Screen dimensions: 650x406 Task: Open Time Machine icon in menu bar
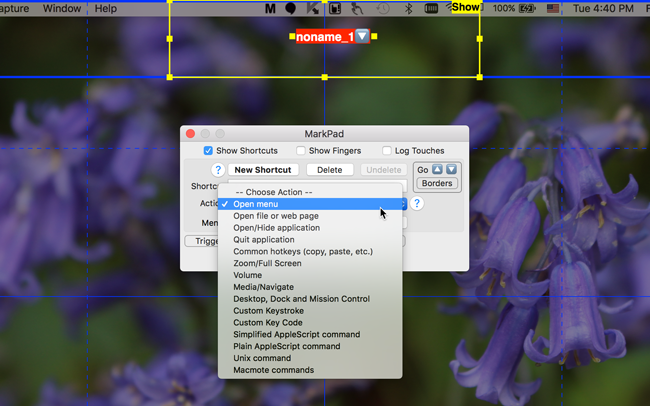[x=382, y=8]
